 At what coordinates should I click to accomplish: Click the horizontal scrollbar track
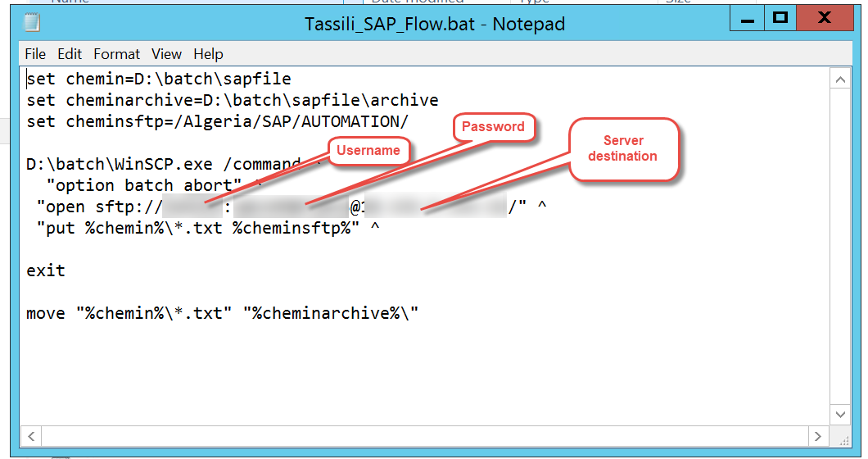[x=424, y=436]
